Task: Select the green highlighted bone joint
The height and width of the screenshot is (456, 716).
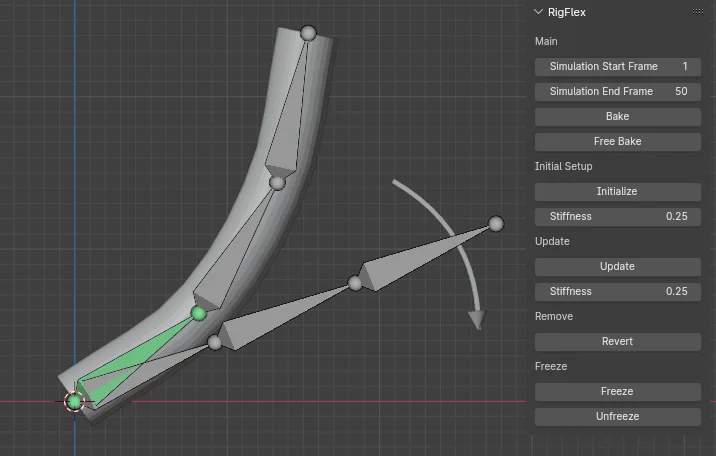Action: point(199,314)
